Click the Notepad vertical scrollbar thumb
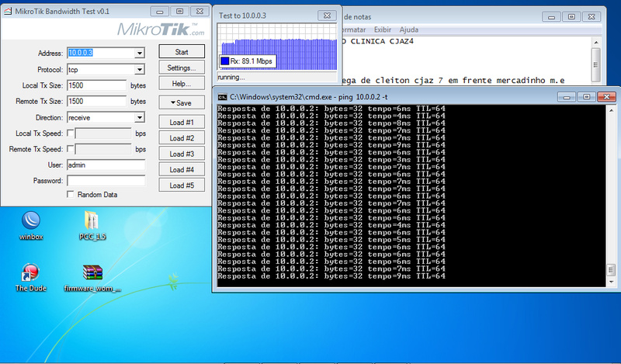Viewport: 621px width, 364px height. pyautogui.click(x=596, y=64)
